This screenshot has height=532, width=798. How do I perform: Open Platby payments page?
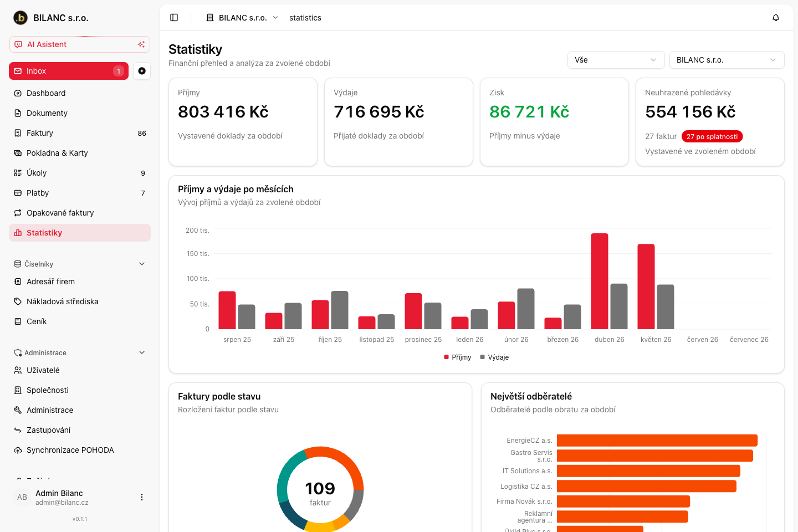[x=80, y=193]
